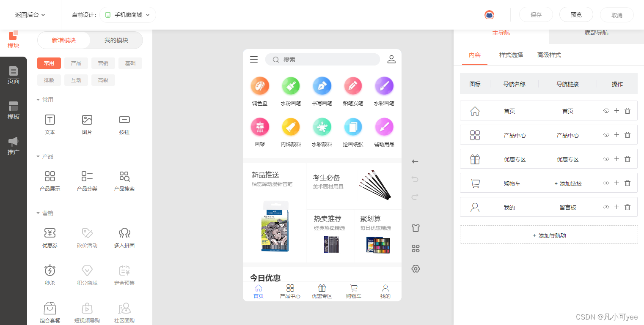Click the 预览 button
Viewport: 644px width, 325px height.
[x=576, y=15]
